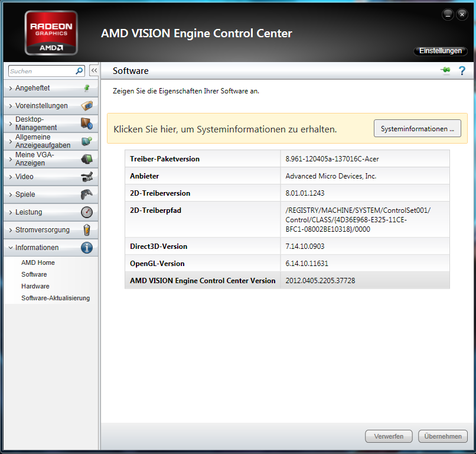
Task: Select 2D driver version 8.01.01.1243
Action: pyautogui.click(x=305, y=193)
